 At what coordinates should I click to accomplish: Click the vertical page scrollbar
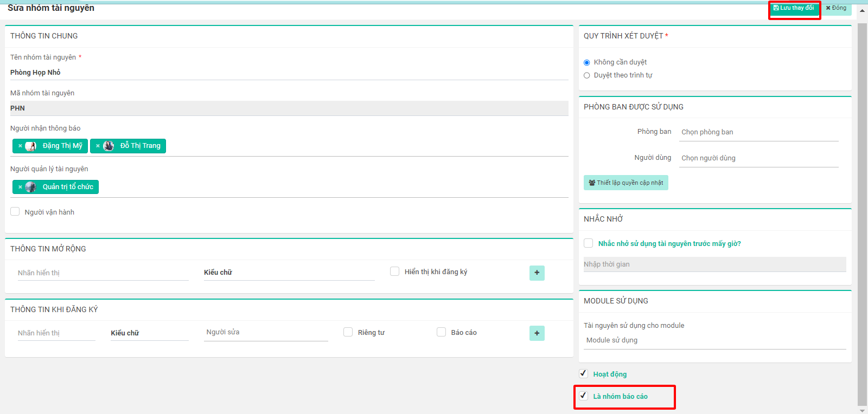coord(862,217)
